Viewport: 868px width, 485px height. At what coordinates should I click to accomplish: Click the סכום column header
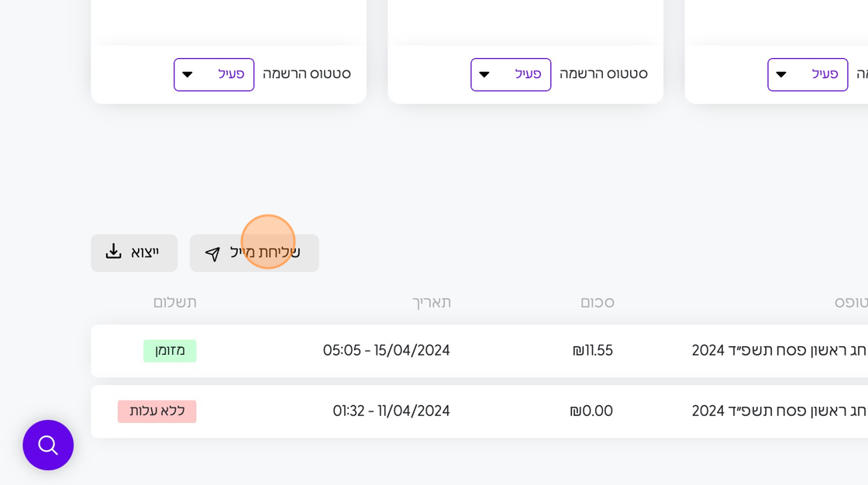pyautogui.click(x=597, y=302)
